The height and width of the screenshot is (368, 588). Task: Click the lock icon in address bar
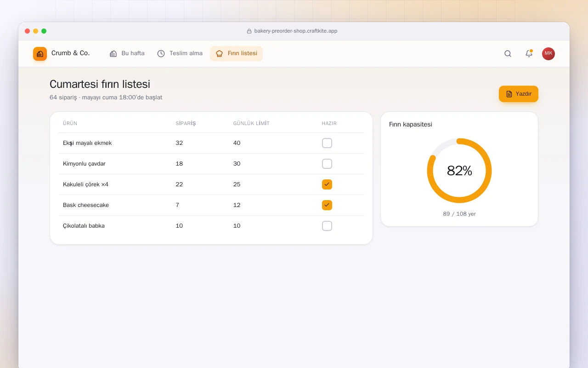coord(249,31)
